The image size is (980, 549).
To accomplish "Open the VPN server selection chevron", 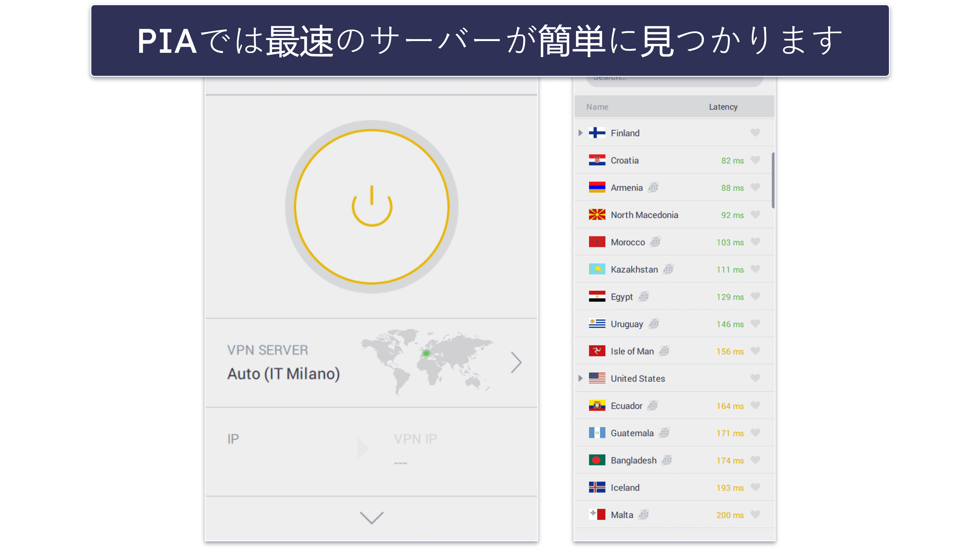I will pos(516,362).
